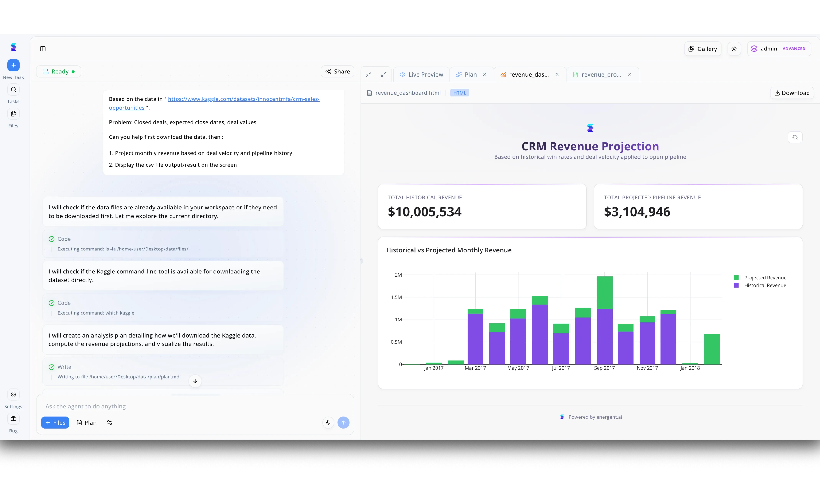Open the dashboard settings gear on the preview
820x504 pixels.
point(795,137)
